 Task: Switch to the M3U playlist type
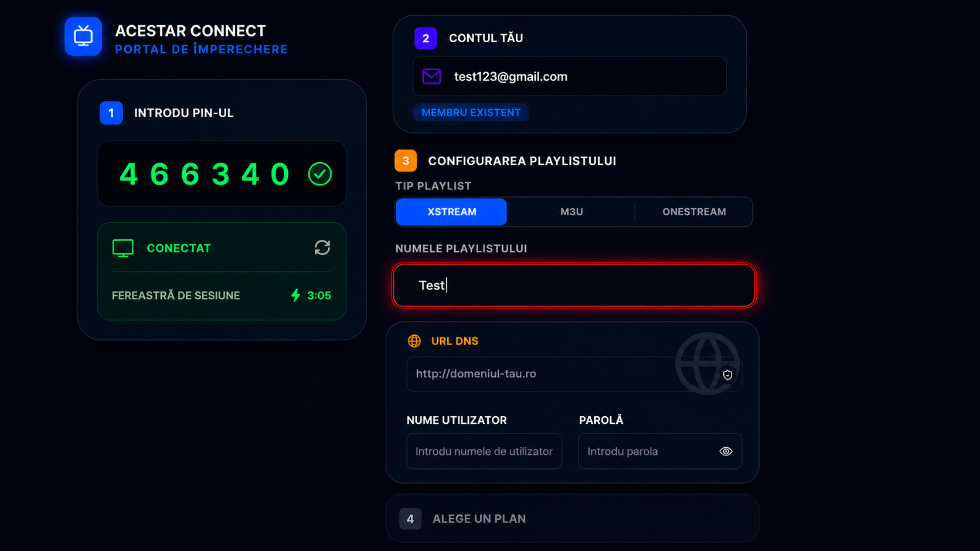pos(571,212)
